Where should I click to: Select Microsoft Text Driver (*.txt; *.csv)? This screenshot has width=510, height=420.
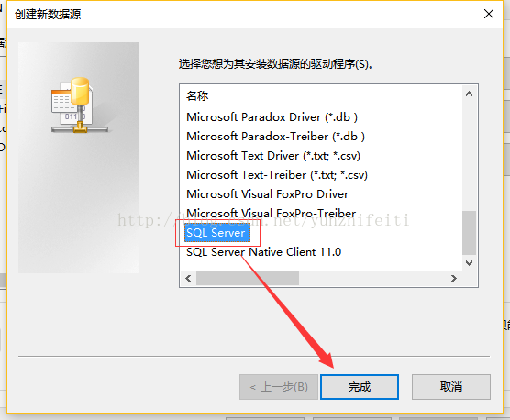tap(273, 156)
